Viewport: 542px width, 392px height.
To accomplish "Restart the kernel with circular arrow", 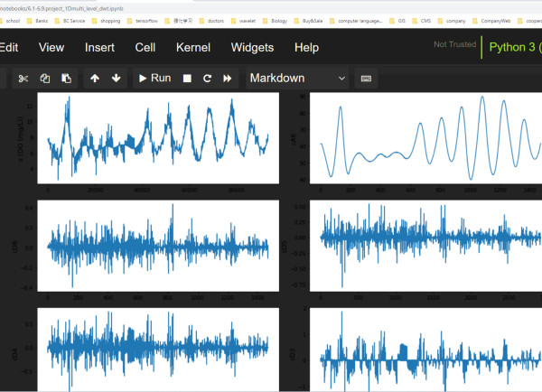I will 207,79.
